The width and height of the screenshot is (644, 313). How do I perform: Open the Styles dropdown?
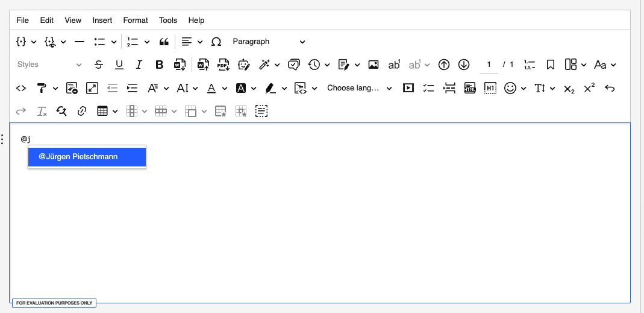pyautogui.click(x=49, y=65)
